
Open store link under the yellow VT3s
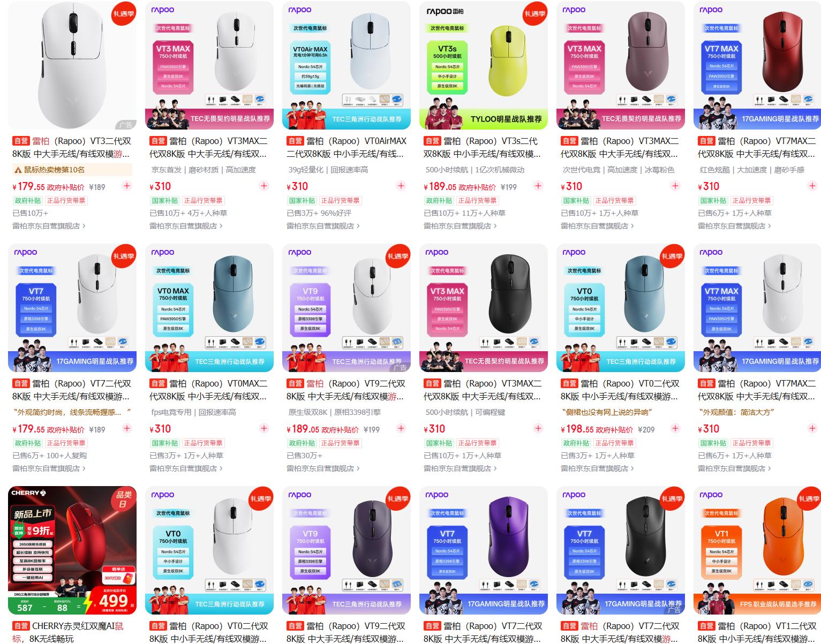coord(460,226)
